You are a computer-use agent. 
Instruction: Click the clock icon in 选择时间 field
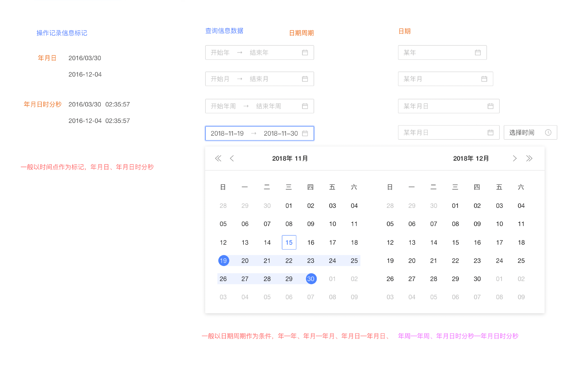(548, 133)
